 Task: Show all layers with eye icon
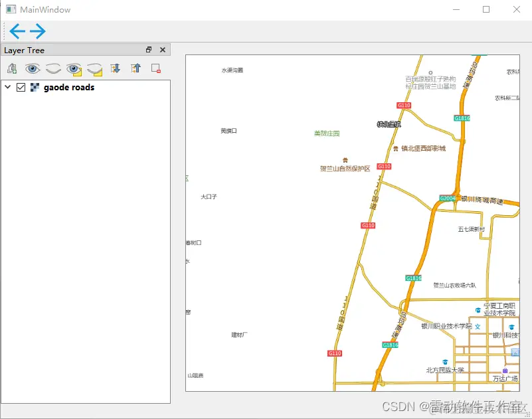coord(33,68)
